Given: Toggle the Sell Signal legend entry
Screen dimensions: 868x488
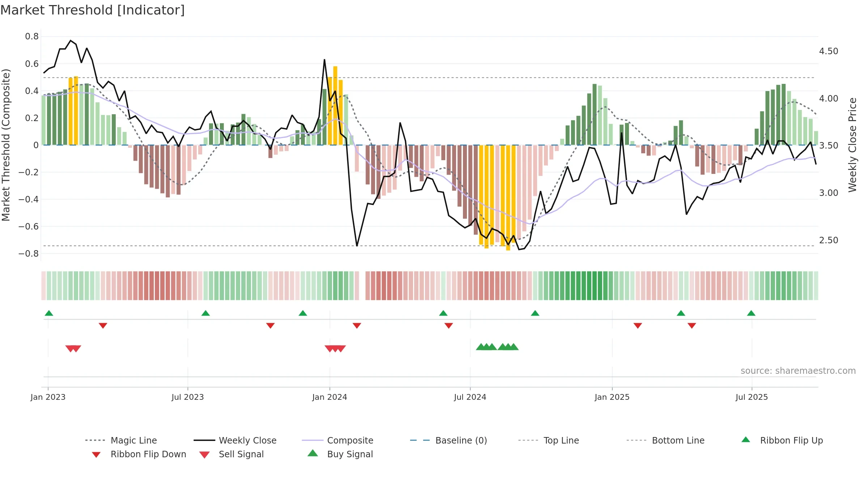Looking at the screenshot, I should pyautogui.click(x=231, y=454).
